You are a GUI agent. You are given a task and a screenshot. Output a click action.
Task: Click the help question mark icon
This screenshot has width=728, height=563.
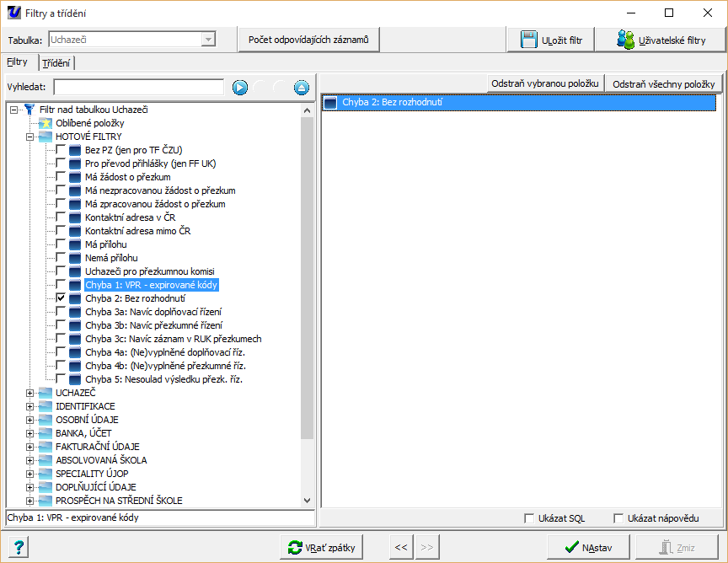20,547
